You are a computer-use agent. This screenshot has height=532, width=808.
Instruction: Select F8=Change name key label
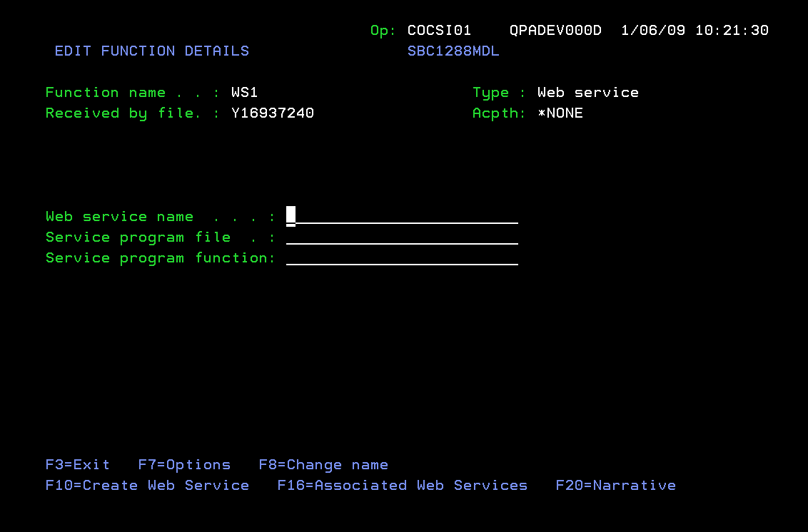click(x=323, y=464)
